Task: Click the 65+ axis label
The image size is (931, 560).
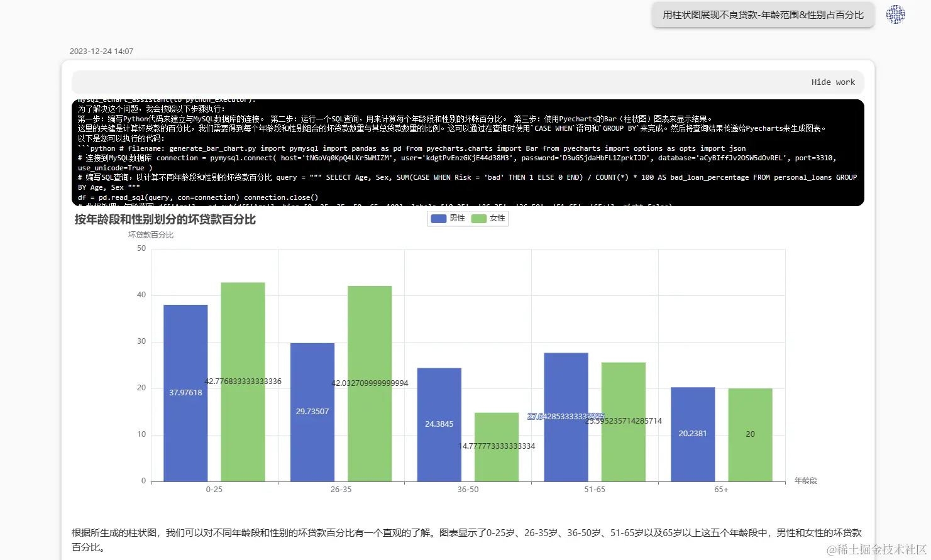Action: [722, 490]
